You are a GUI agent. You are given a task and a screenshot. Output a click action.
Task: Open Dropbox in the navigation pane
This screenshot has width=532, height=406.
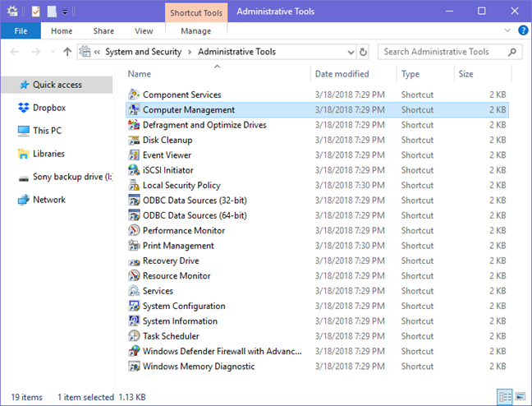point(49,108)
